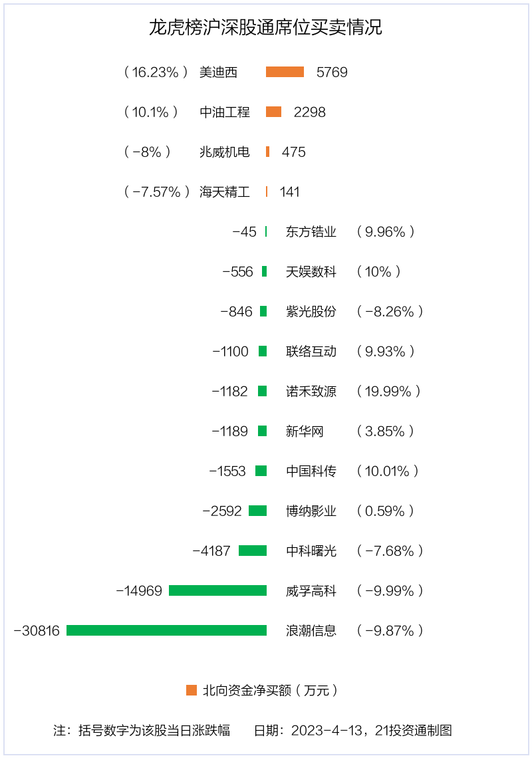Image resolution: width=532 pixels, height=758 pixels.
Task: Click the orange bar for 中油工程
Action: (273, 112)
